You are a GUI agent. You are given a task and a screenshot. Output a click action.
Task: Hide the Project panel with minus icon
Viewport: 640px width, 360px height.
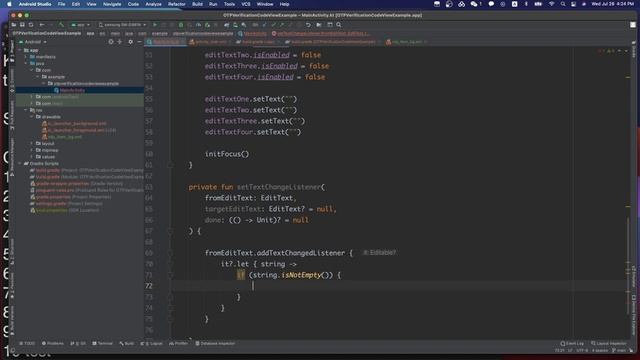pos(139,42)
